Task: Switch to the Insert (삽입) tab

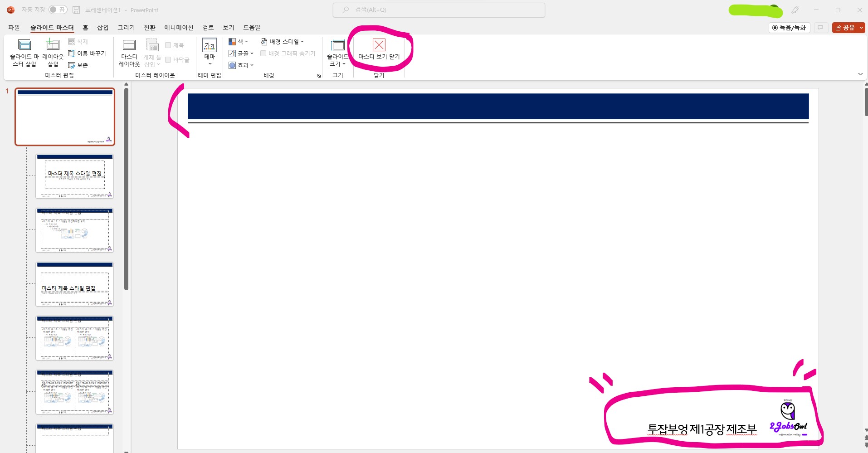Action: pos(103,28)
